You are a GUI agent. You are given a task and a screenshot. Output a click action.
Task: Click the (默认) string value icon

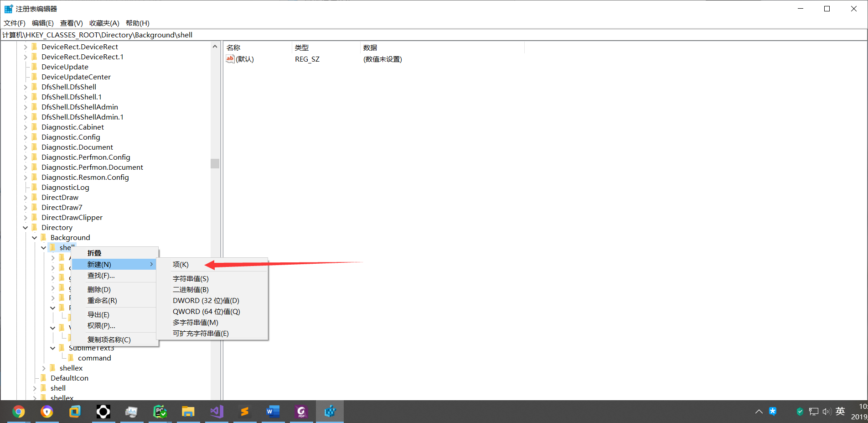[230, 58]
